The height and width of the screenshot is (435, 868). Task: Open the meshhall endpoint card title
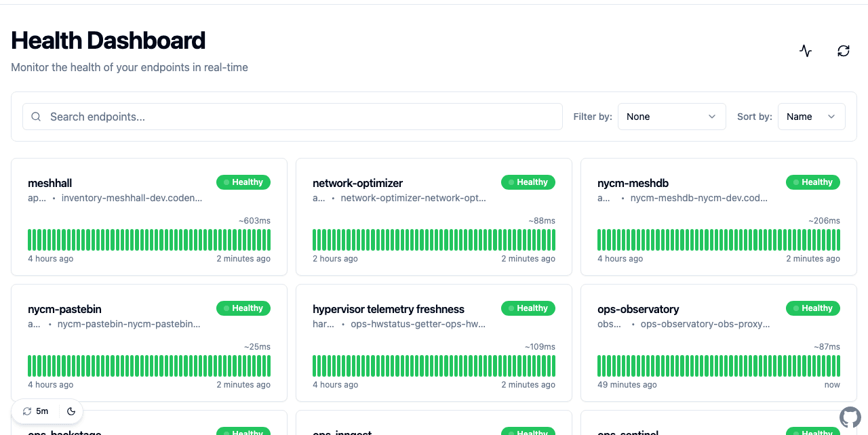point(50,183)
